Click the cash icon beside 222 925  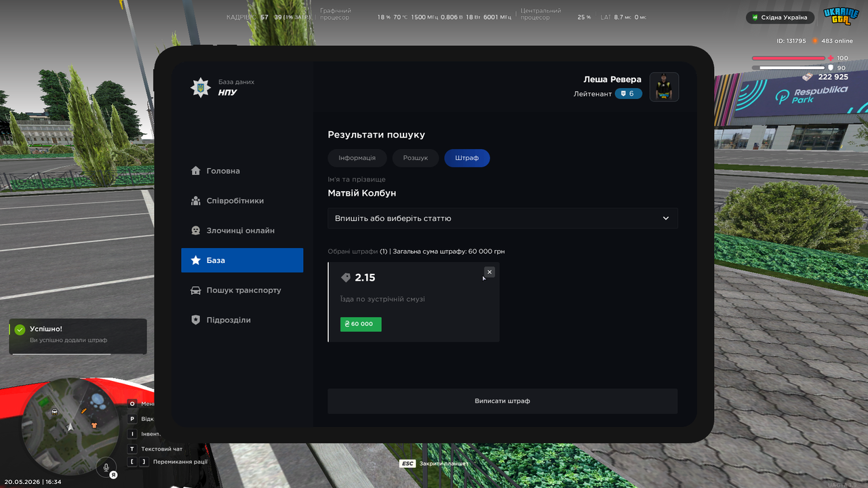click(x=808, y=77)
